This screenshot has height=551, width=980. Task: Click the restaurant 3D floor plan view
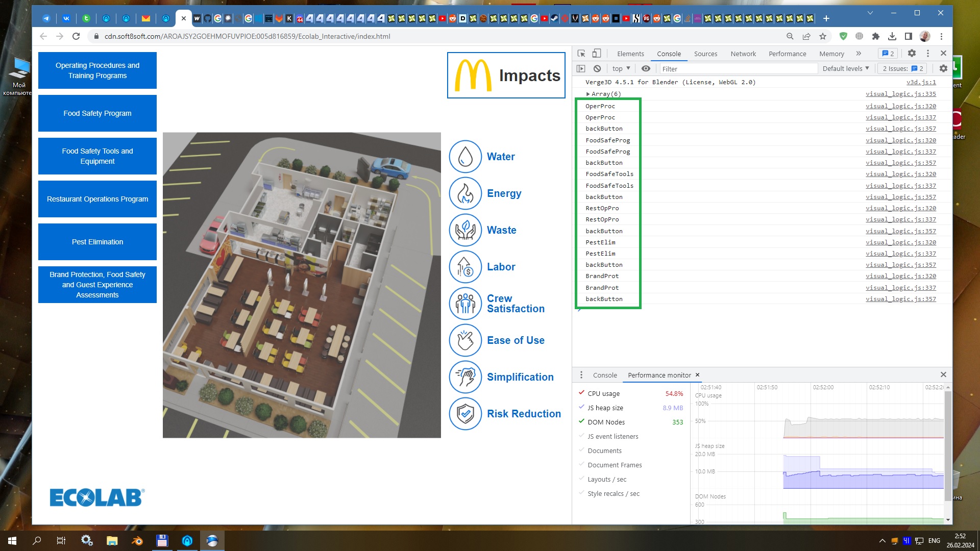302,285
